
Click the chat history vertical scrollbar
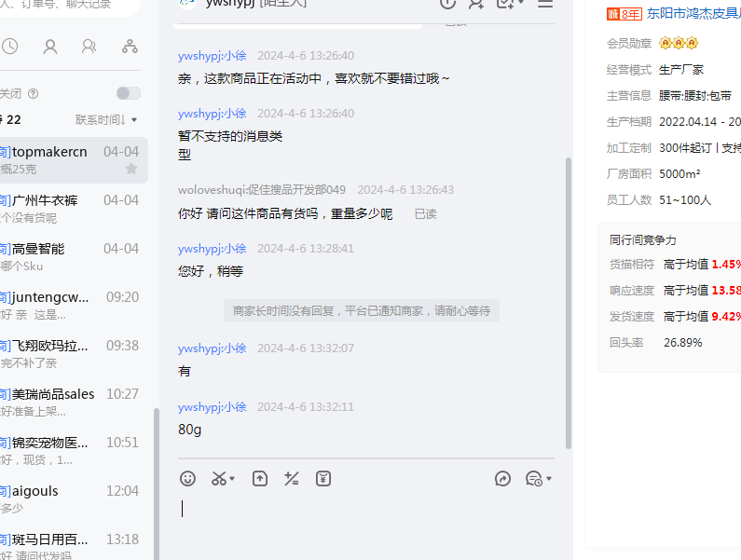click(569, 303)
